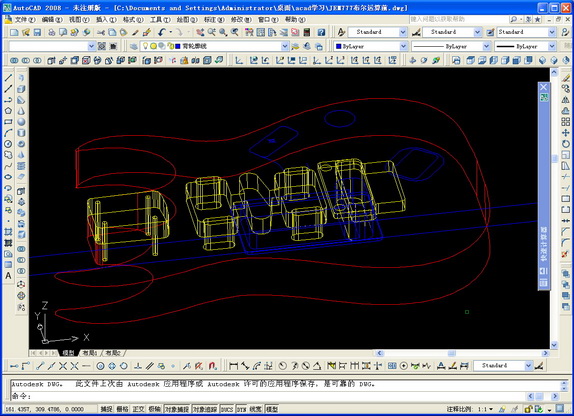Toggle the grid display status button
The height and width of the screenshot is (416, 574).
[122, 409]
